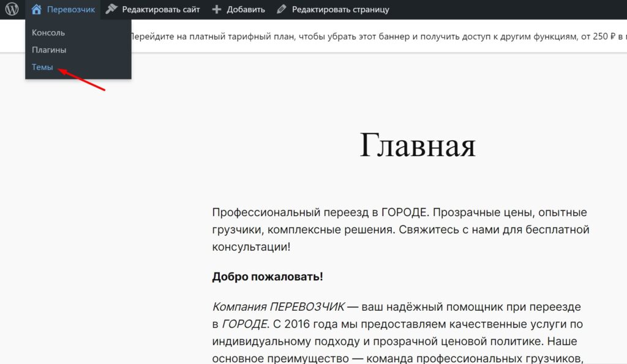This screenshot has width=627, height=364.
Task: Open the Перевозчик site menu
Action: click(x=63, y=9)
